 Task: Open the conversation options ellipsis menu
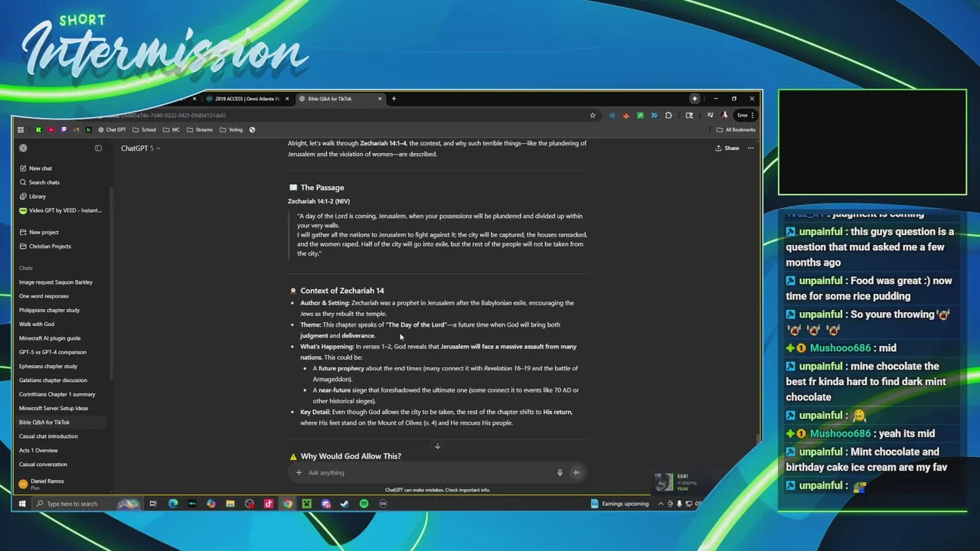[x=751, y=148]
